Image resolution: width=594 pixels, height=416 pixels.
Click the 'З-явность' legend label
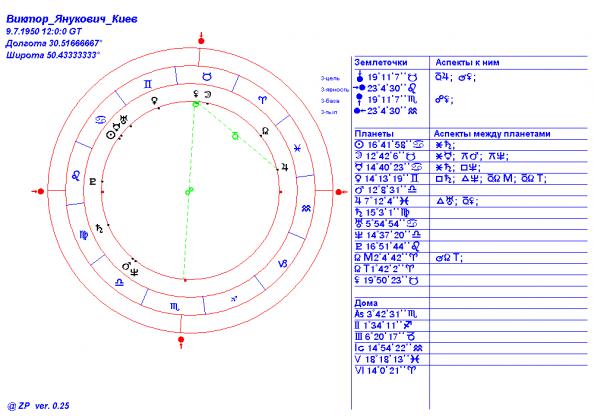coord(335,90)
